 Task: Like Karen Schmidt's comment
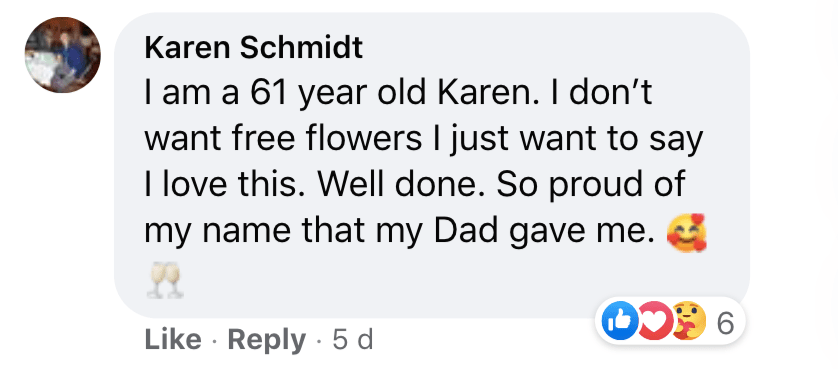[173, 340]
